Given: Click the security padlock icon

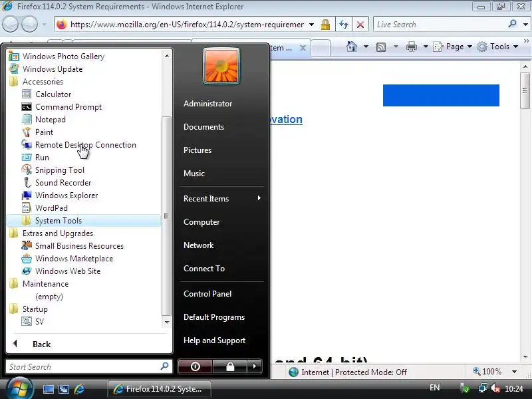Looking at the screenshot, I should [x=325, y=25].
